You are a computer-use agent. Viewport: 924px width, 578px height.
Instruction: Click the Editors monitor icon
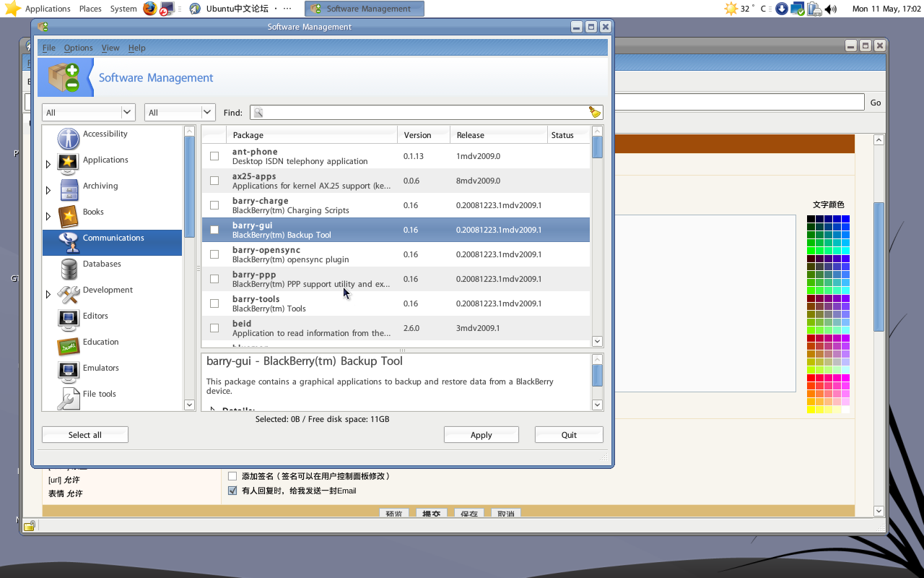pyautogui.click(x=69, y=320)
